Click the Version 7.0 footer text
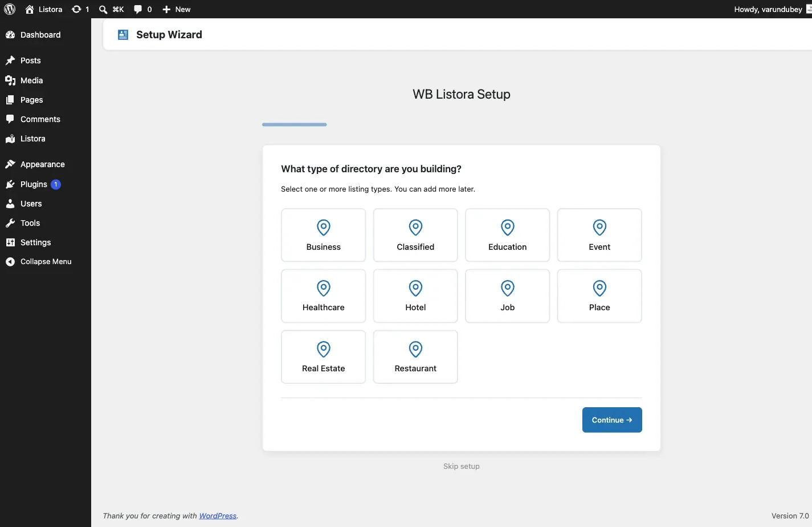The width and height of the screenshot is (812, 527). (x=790, y=516)
